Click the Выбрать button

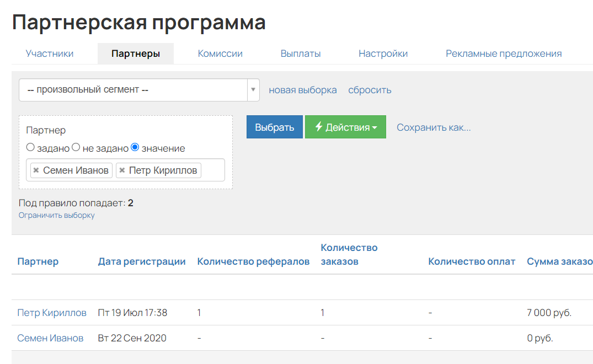click(275, 127)
